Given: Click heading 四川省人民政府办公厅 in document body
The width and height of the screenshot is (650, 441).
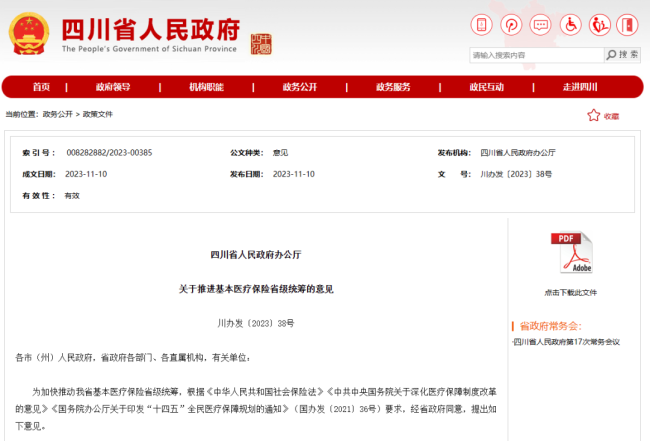Looking at the screenshot, I should pyautogui.click(x=256, y=254).
